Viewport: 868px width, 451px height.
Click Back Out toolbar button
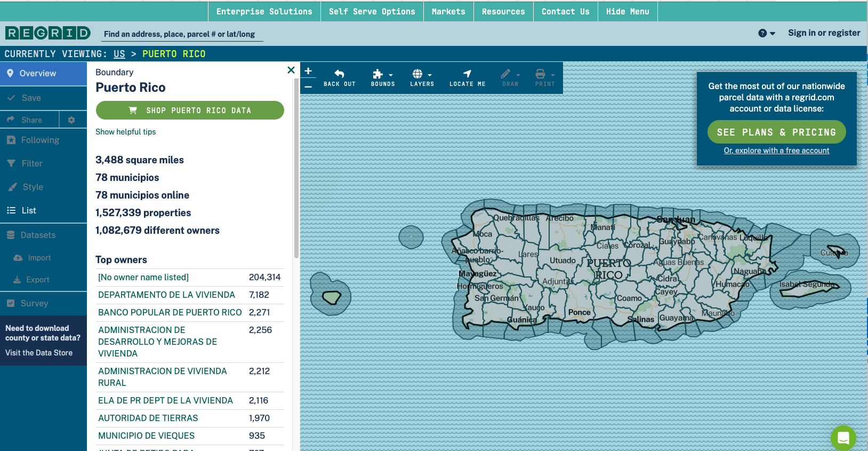click(339, 78)
